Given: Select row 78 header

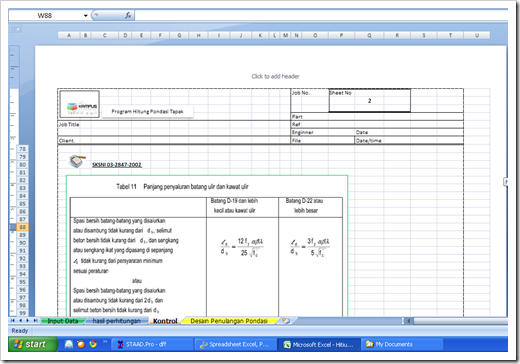Looking at the screenshot, I should (22, 149).
